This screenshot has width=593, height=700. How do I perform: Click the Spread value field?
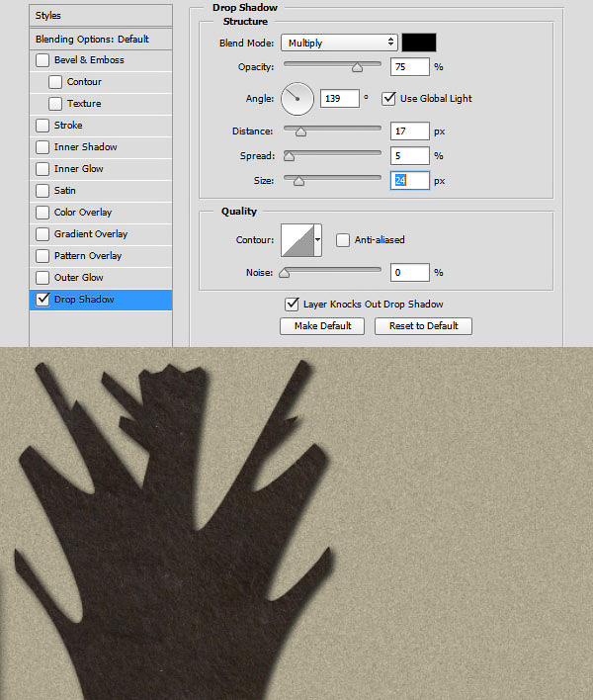tap(410, 156)
